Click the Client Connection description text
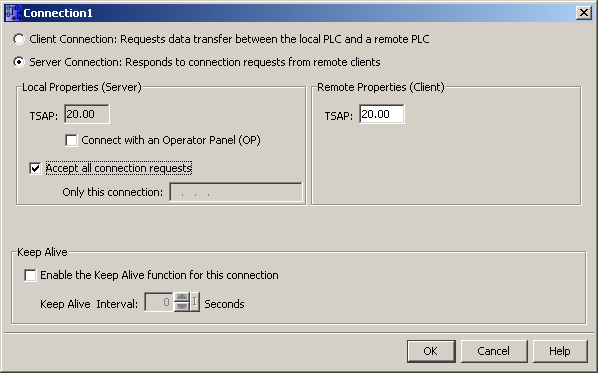The width and height of the screenshot is (598, 373). tap(229, 39)
